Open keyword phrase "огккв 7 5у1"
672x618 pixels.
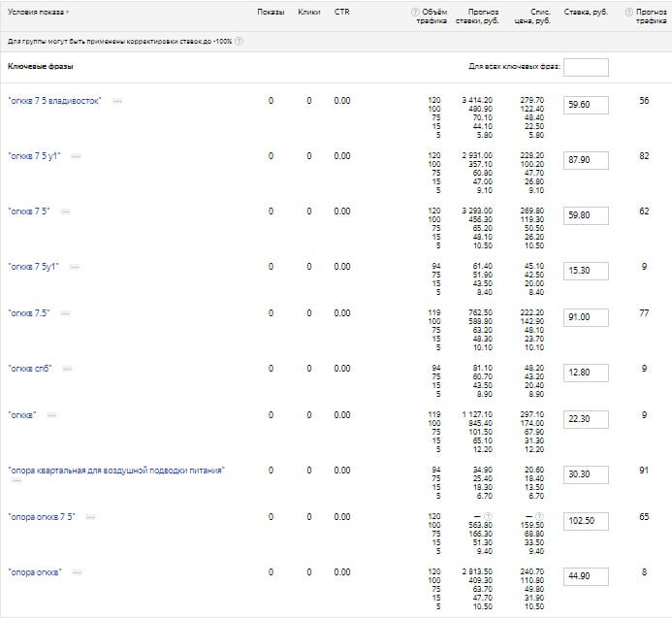tap(33, 267)
